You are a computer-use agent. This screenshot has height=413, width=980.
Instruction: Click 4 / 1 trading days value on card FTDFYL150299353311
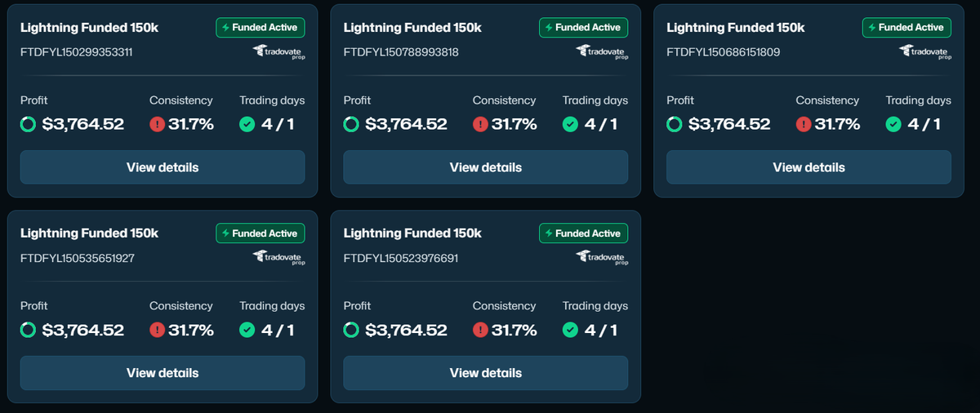coord(276,124)
